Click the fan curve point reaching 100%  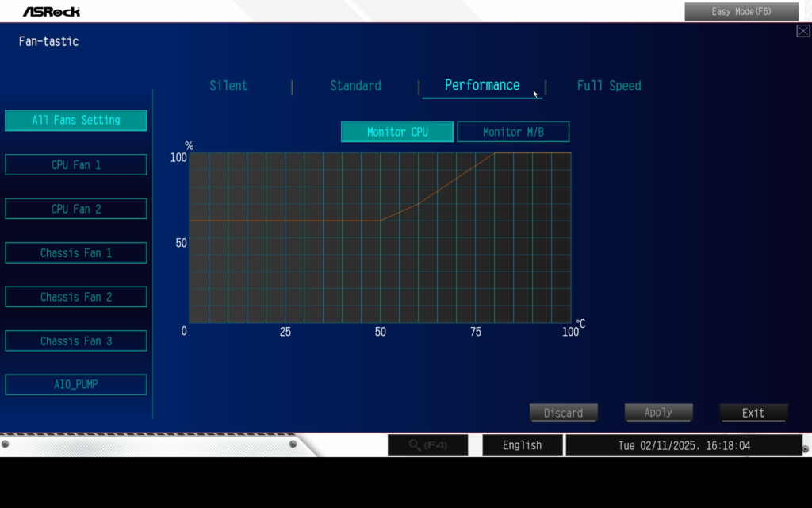(495, 153)
